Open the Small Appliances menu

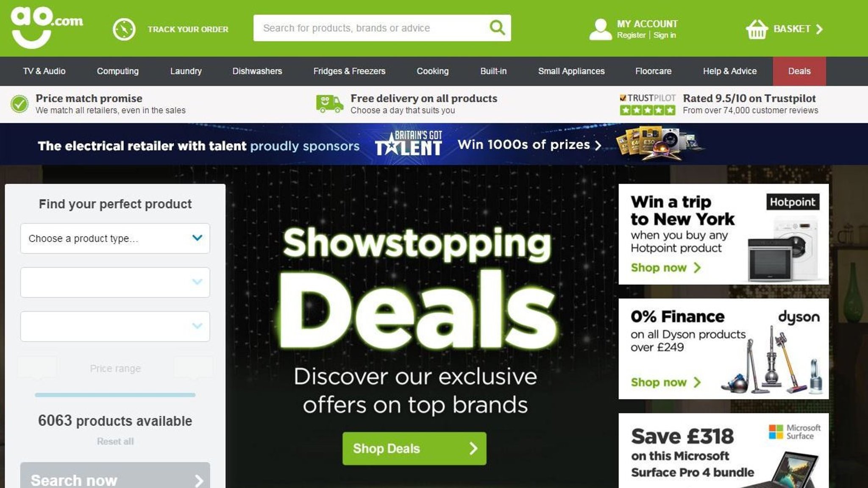(x=571, y=71)
